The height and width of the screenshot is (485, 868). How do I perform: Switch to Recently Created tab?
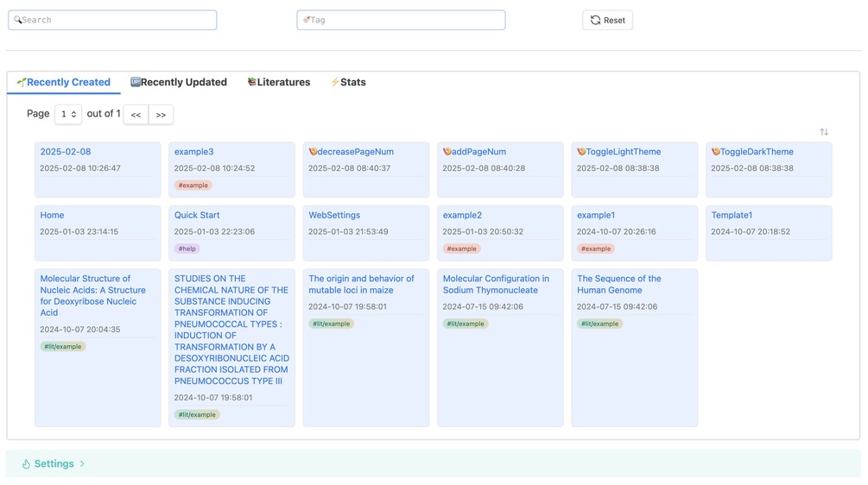pyautogui.click(x=64, y=82)
